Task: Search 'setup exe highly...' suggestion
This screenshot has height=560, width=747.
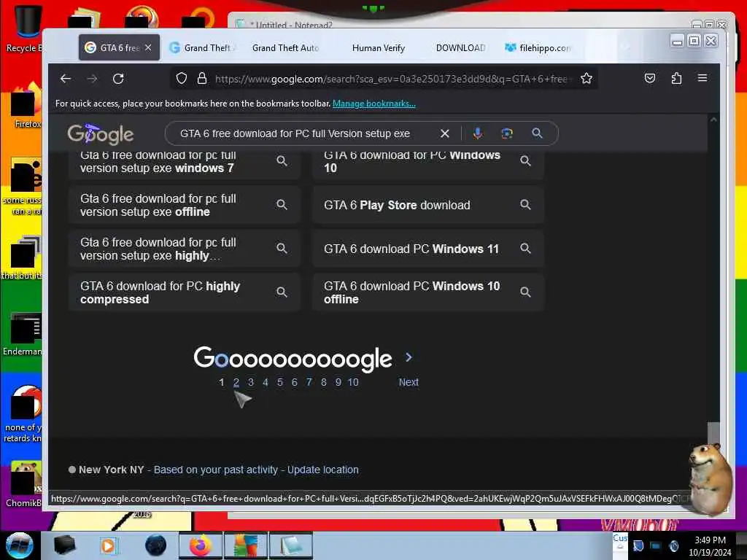Action: coord(185,249)
